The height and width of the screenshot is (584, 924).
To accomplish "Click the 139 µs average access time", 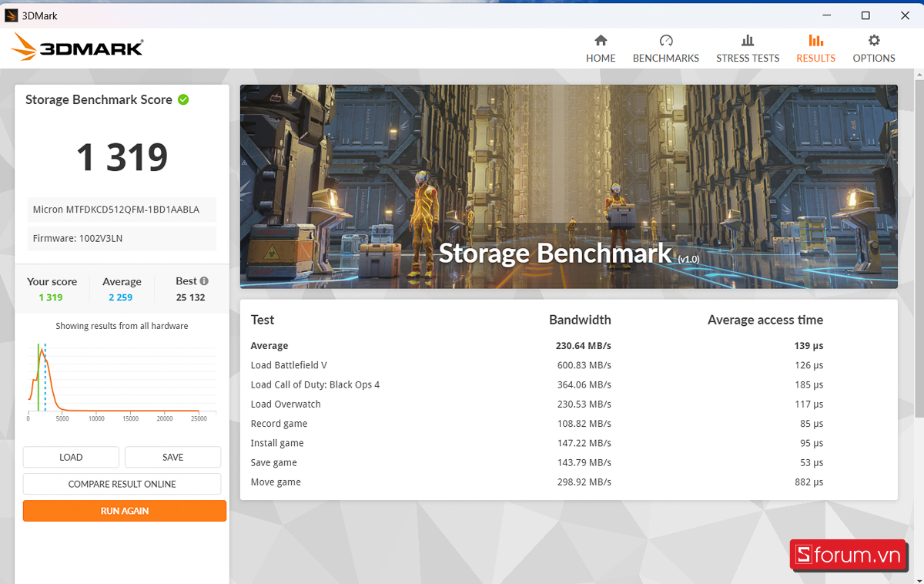I will (x=809, y=346).
